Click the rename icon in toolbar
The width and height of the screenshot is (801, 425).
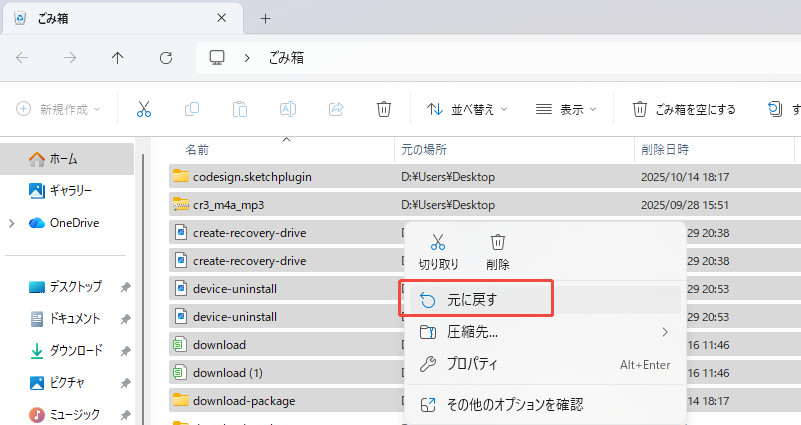(x=288, y=110)
